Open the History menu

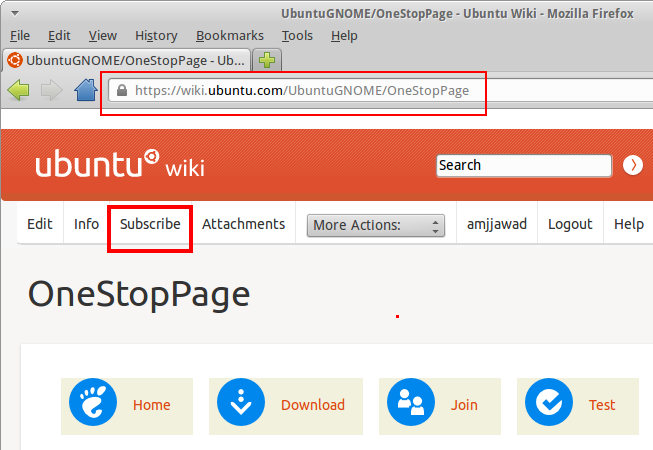tap(156, 36)
